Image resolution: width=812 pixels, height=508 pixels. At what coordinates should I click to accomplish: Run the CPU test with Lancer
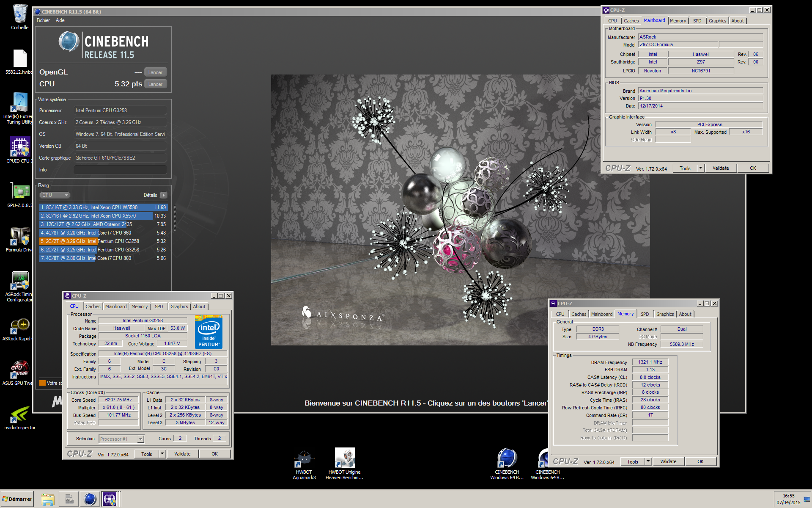(x=156, y=84)
